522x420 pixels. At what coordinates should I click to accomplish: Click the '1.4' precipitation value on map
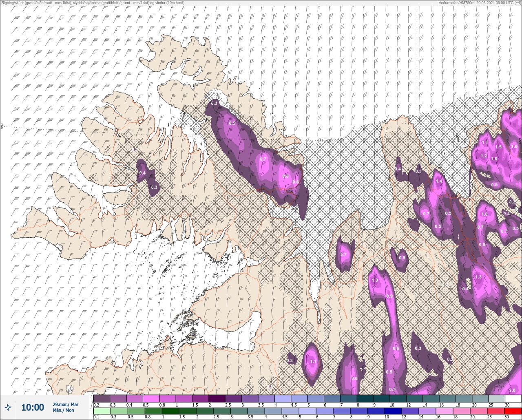(439, 181)
